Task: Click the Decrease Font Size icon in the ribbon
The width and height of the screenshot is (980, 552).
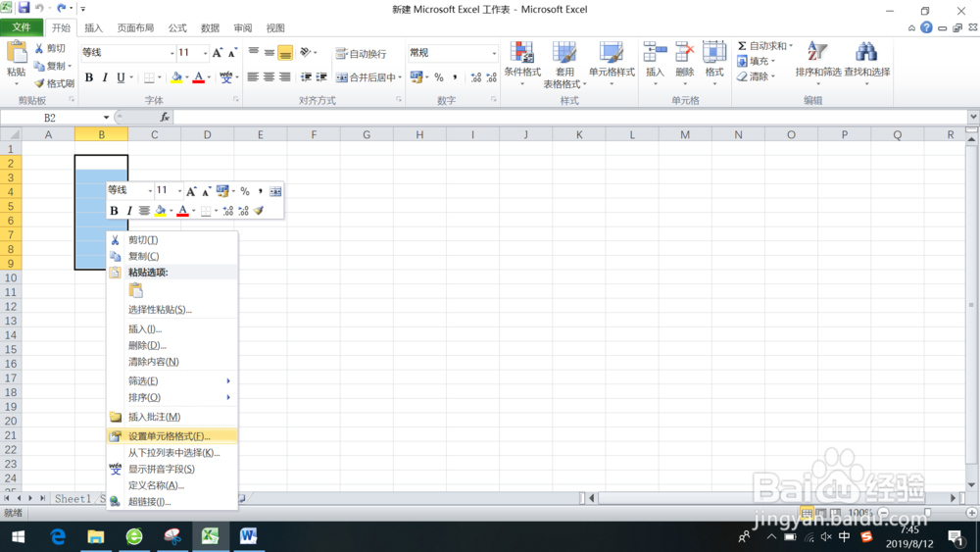Action: click(x=232, y=53)
